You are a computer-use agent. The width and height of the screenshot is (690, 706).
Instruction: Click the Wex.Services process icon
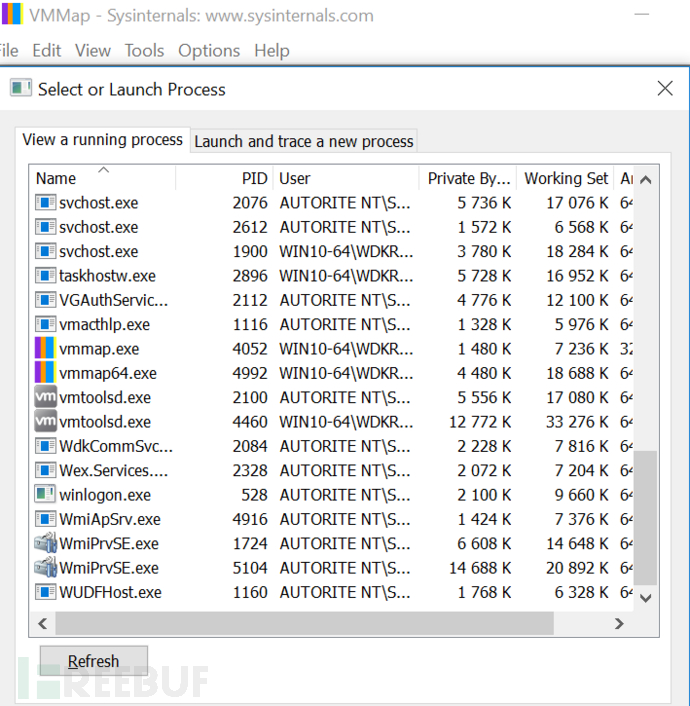45,470
